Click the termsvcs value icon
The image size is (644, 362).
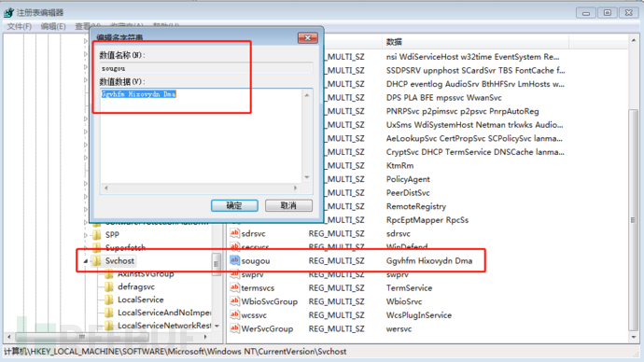point(234,287)
